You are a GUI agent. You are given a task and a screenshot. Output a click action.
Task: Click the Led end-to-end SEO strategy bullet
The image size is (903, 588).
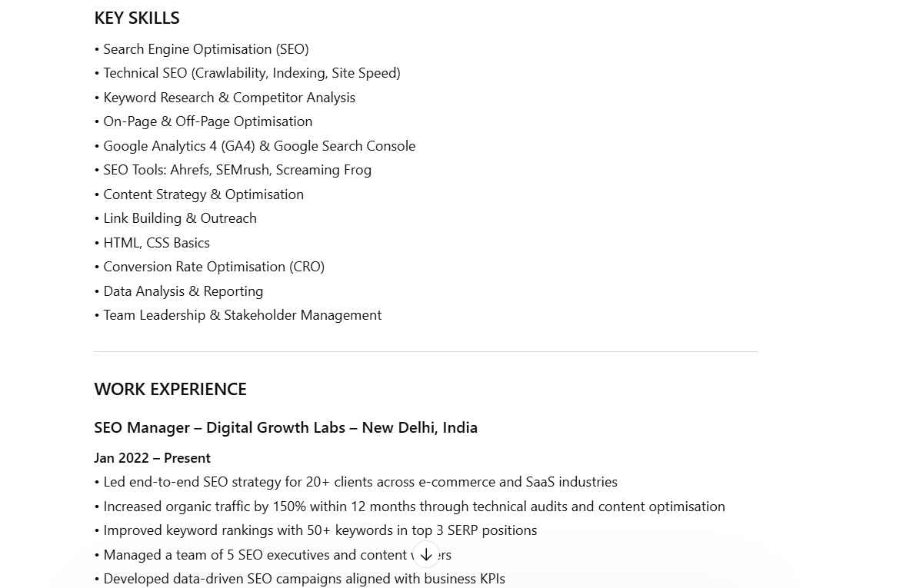(360, 482)
